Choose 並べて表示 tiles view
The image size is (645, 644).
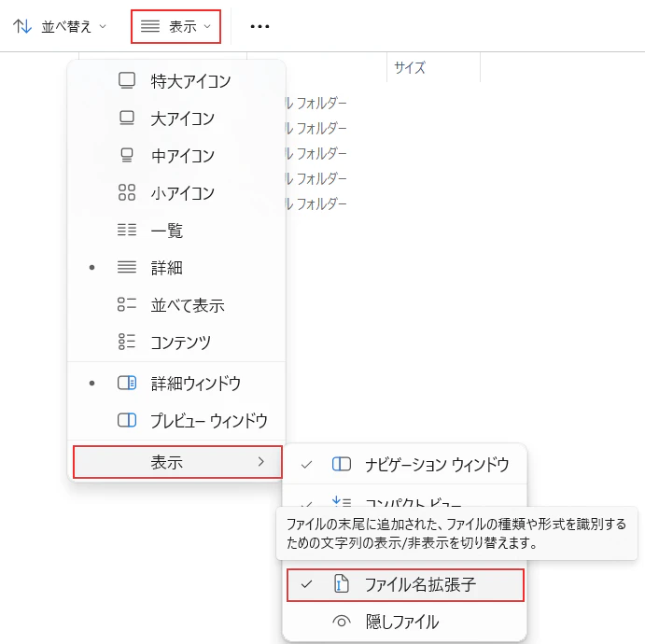point(176,305)
